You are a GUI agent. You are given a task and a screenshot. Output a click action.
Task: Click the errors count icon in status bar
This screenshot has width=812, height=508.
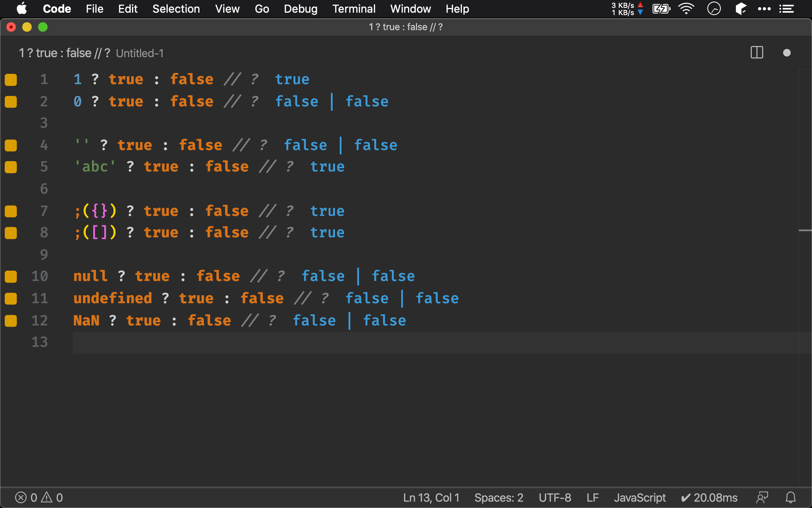point(21,497)
